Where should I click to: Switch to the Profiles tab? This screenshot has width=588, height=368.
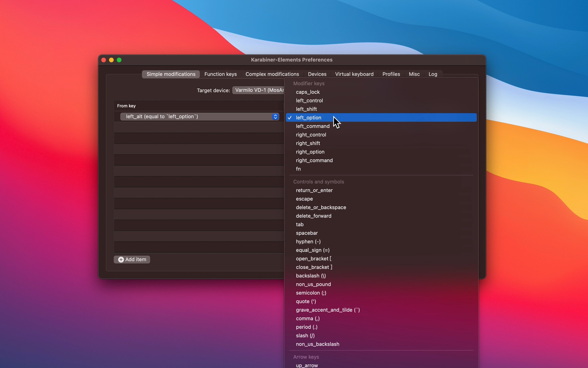(x=391, y=74)
